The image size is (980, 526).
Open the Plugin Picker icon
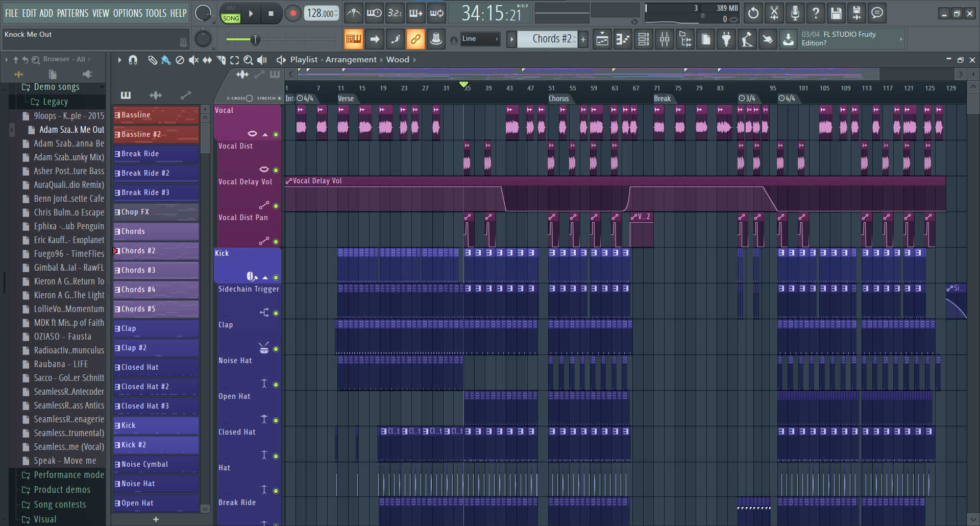[726, 39]
